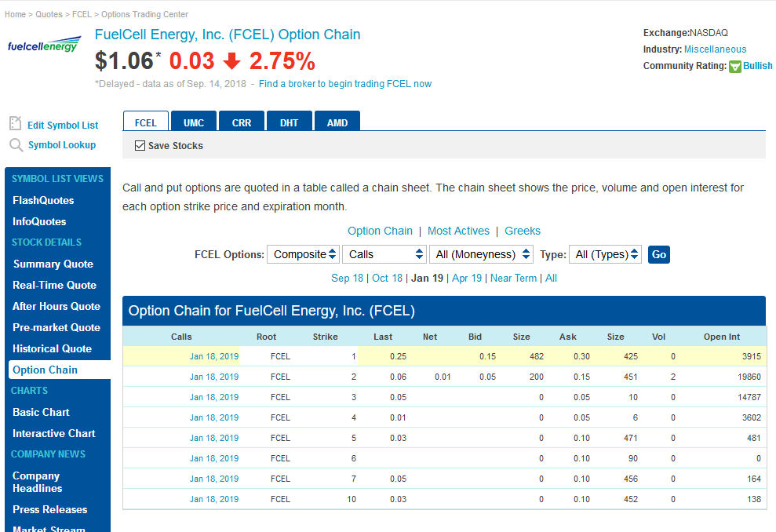
Task: Switch to the AMD symbol tab
Action: pyautogui.click(x=337, y=122)
